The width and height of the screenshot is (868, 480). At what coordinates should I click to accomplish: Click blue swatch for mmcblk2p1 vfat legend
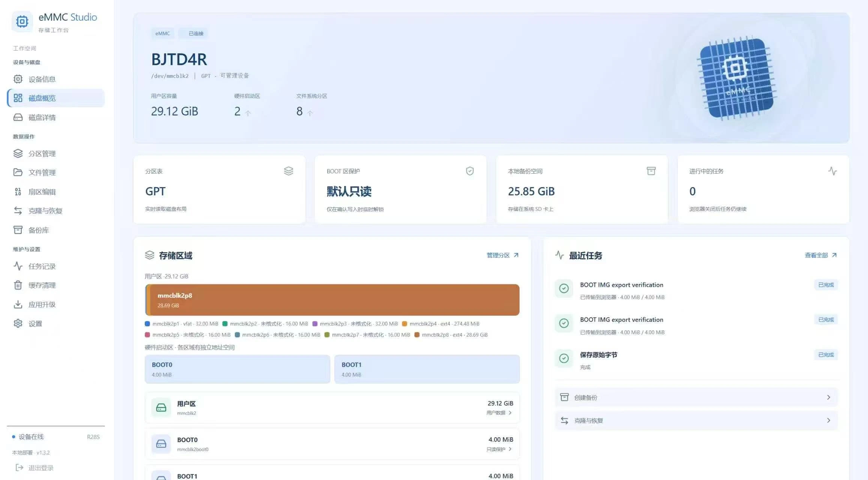(147, 324)
